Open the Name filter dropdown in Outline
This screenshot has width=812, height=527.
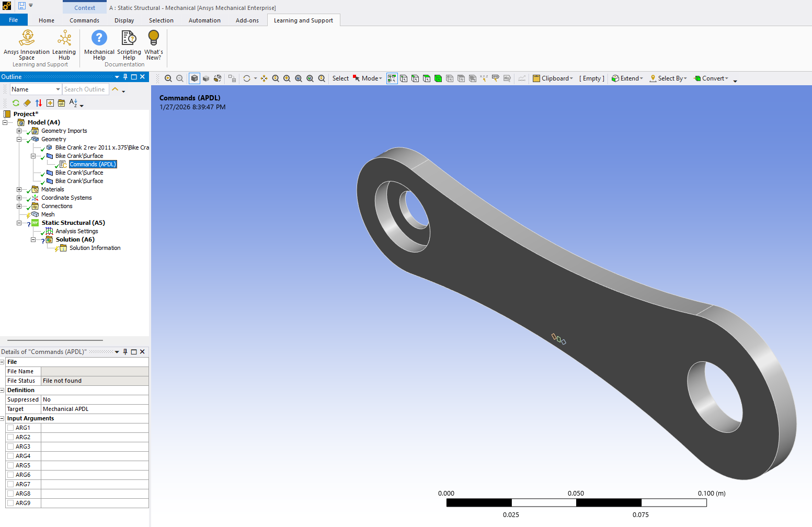tap(58, 89)
